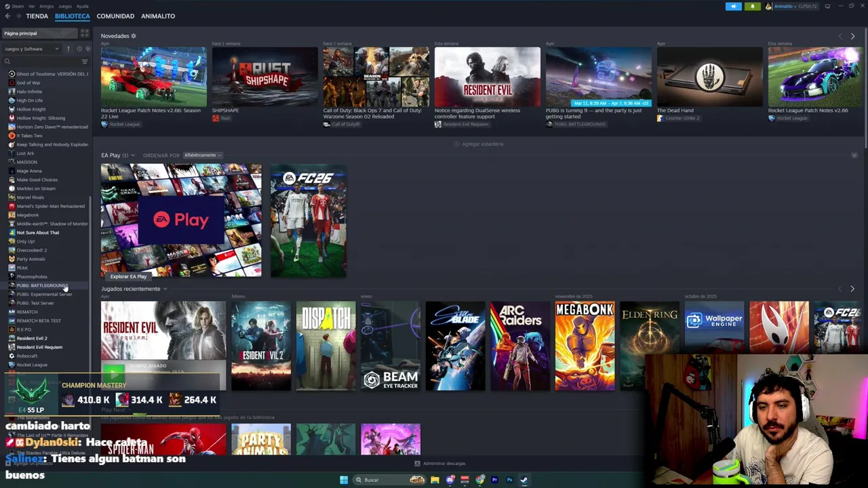The height and width of the screenshot is (488, 868).
Task: Switch to the TIENDA tab
Action: pos(37,16)
